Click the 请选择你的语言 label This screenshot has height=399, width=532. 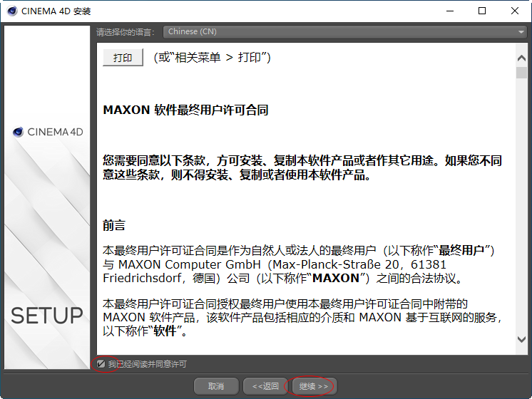pyautogui.click(x=126, y=32)
